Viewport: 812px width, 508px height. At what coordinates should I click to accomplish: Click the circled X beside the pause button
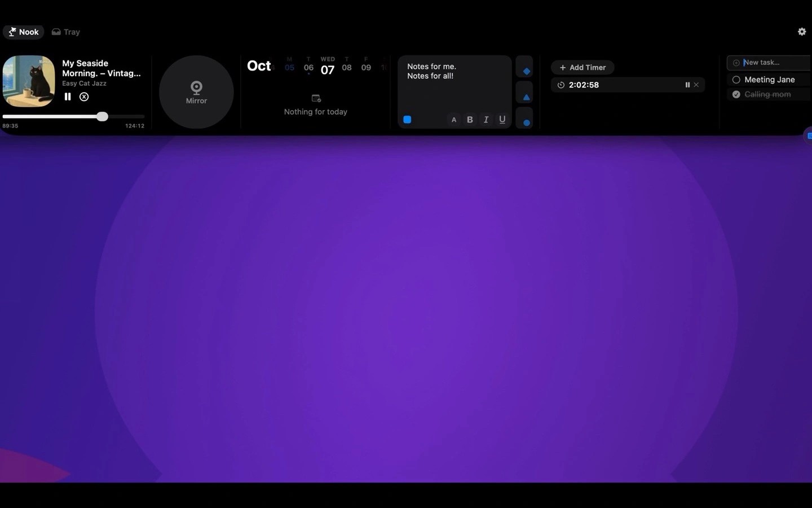84,97
